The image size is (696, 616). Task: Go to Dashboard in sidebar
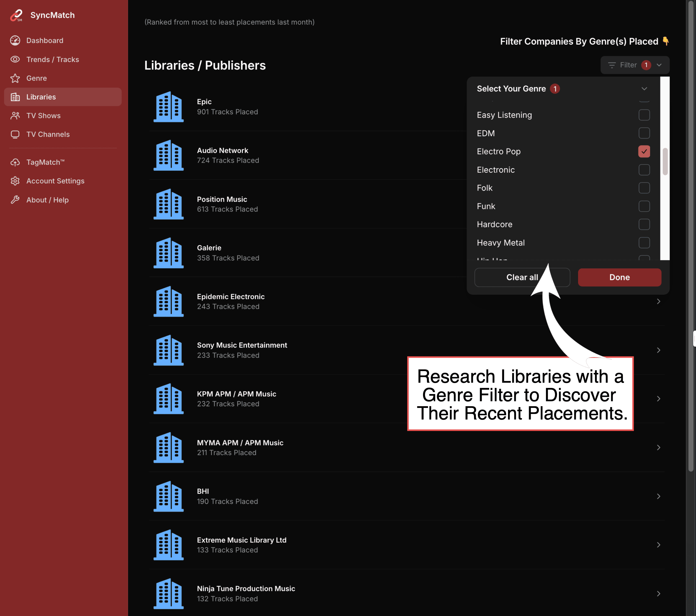[x=63, y=40]
